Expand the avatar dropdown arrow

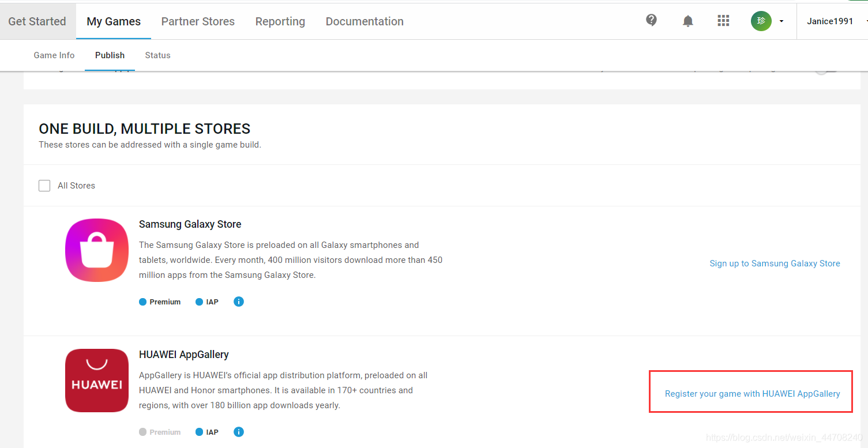click(781, 21)
